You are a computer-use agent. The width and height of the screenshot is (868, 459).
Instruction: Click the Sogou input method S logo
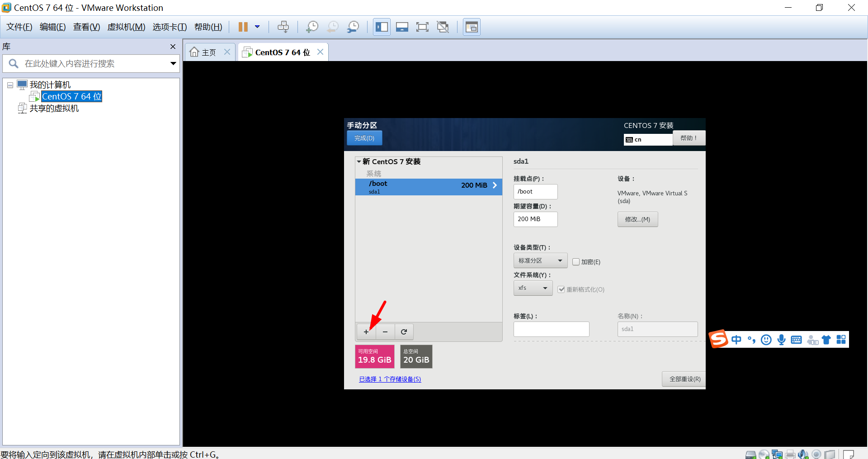(719, 339)
